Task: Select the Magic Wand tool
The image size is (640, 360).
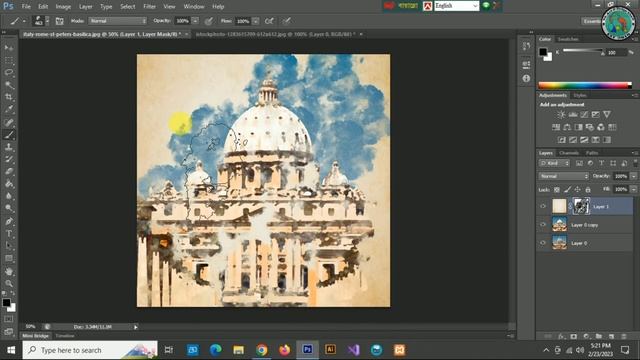Action: [9, 85]
